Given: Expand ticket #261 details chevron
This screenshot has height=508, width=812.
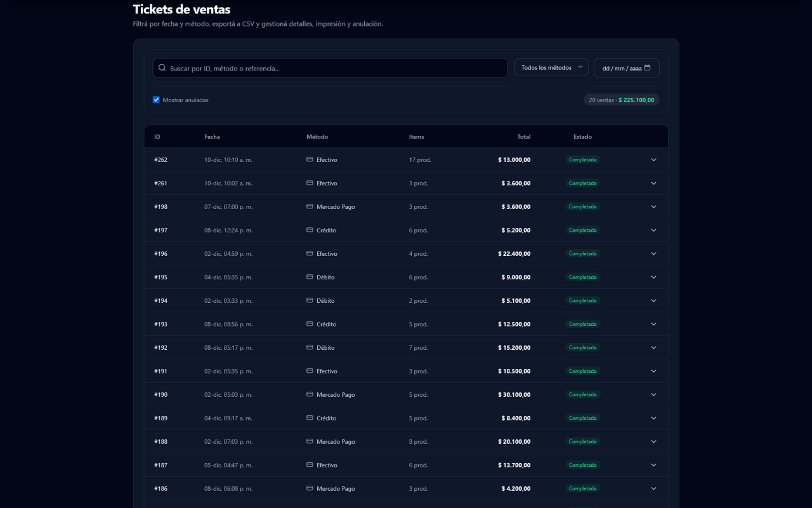Looking at the screenshot, I should 653,184.
